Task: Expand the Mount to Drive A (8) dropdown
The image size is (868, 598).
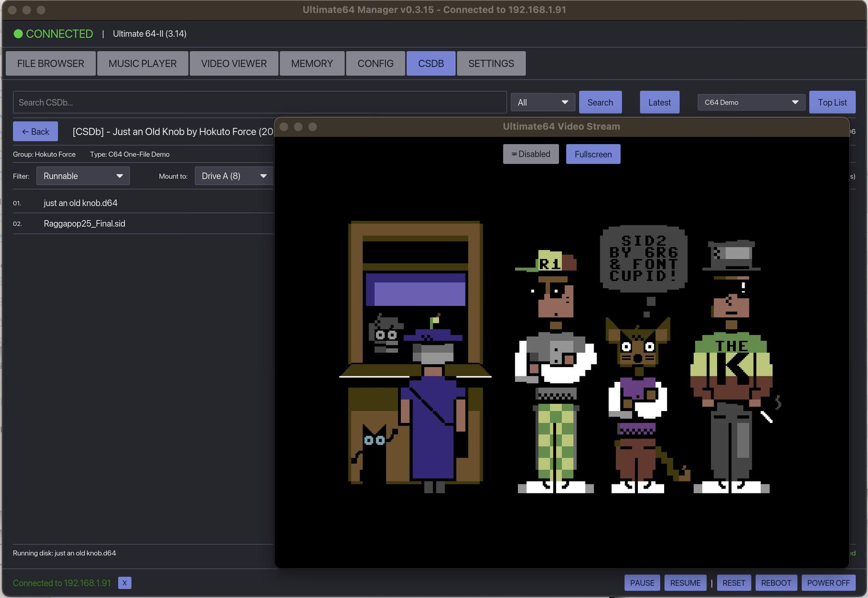Action: coord(234,176)
